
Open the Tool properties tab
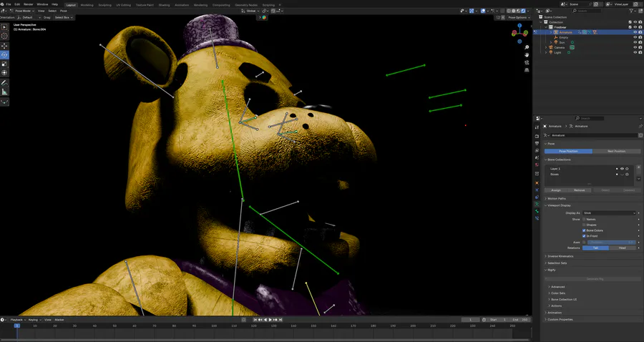(x=537, y=127)
